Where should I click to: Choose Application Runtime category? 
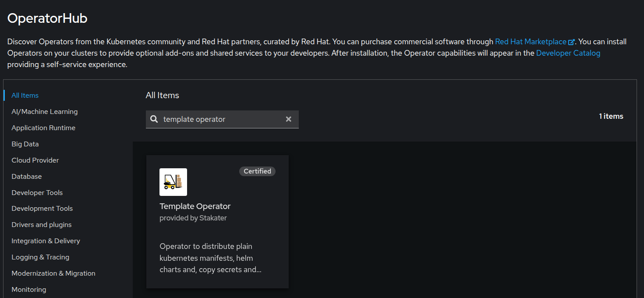tap(43, 128)
